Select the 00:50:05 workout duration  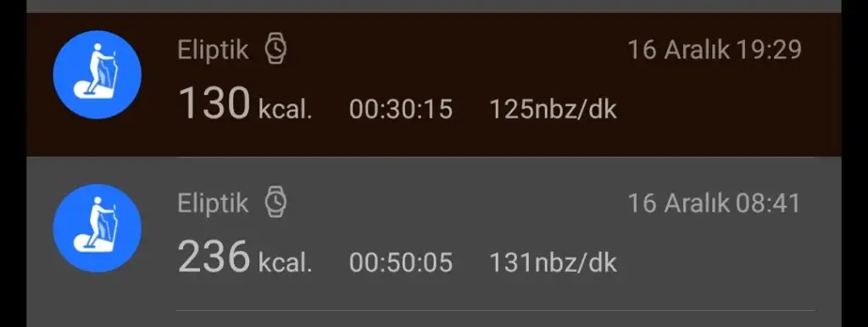[x=401, y=263]
